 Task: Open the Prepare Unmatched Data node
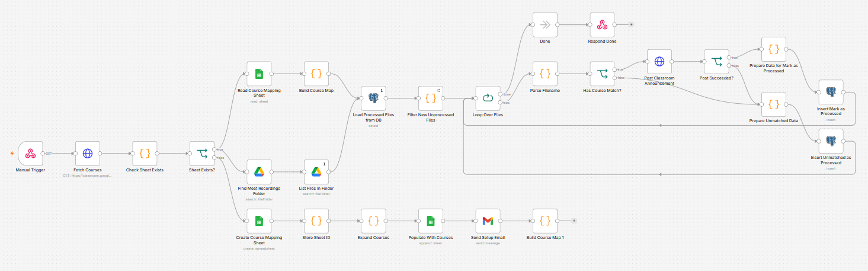click(774, 104)
